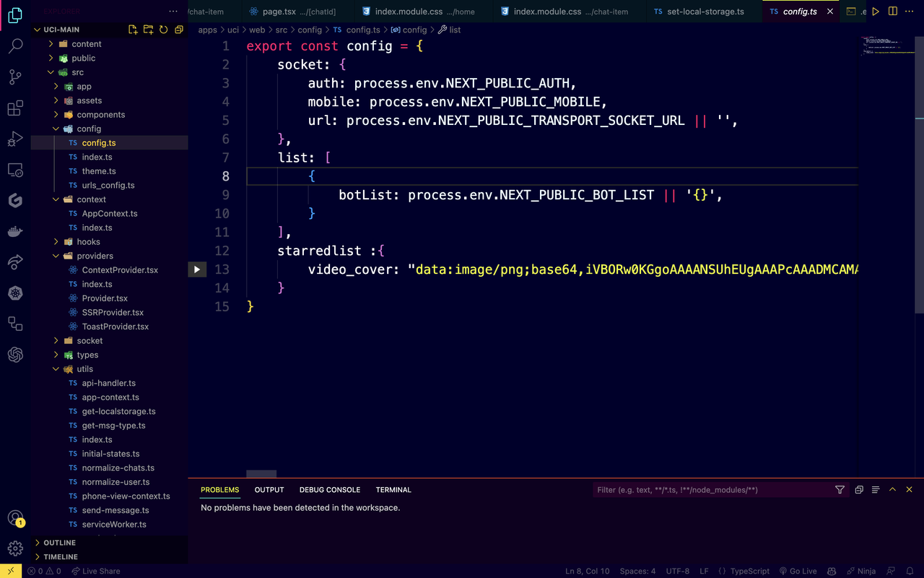Refresh the Explorer file tree
The height and width of the screenshot is (578, 924).
coord(163,30)
